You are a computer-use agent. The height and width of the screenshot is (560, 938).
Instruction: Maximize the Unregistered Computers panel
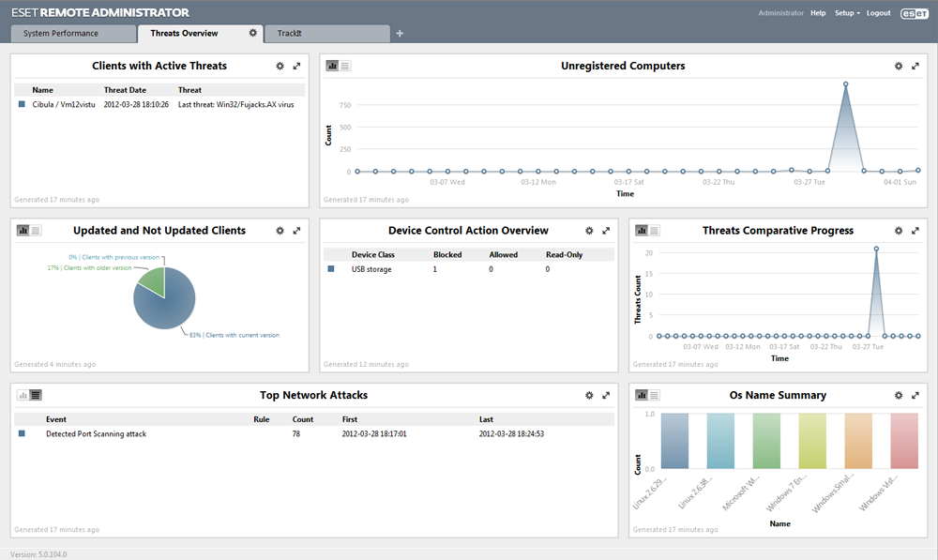click(915, 67)
